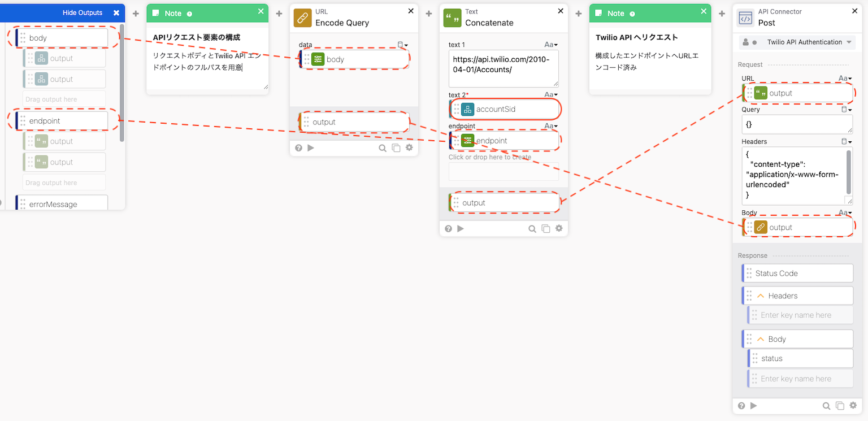Screen dimensions: 868x421
Task: Open the Aa type dropdown for text 1
Action: click(x=550, y=45)
